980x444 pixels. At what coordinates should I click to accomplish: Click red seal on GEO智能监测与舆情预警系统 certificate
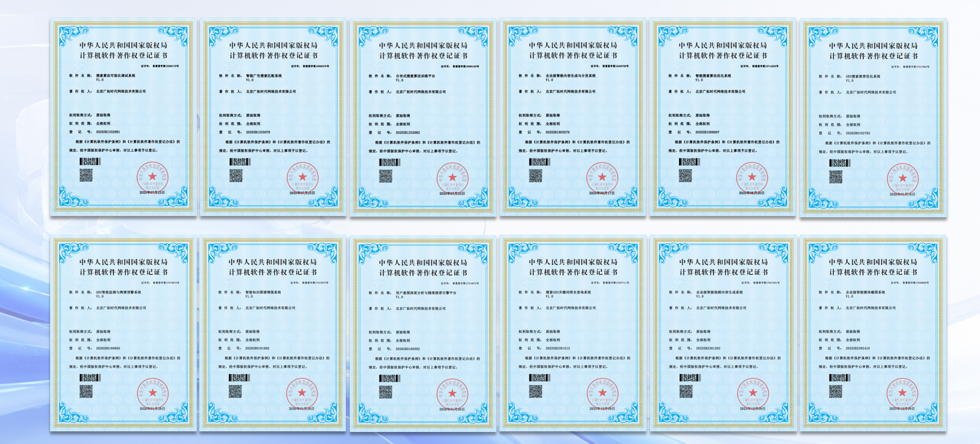(x=152, y=393)
